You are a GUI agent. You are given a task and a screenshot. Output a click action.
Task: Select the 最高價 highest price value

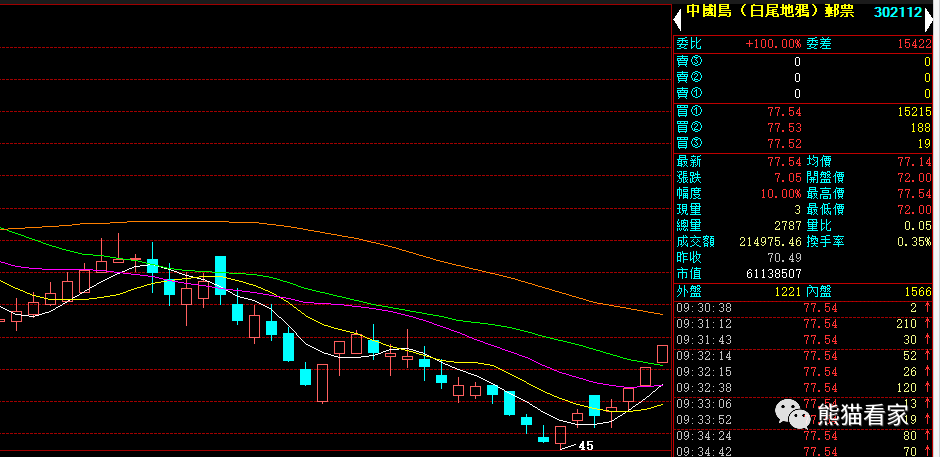coord(915,194)
